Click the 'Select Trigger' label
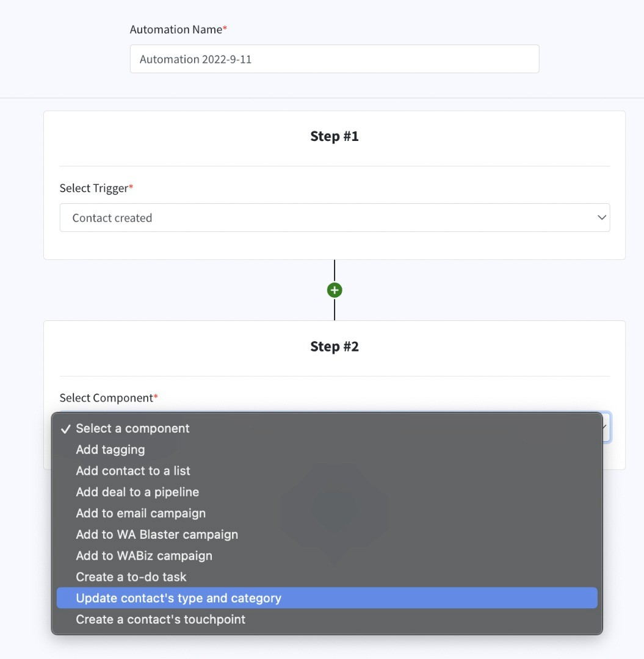 [93, 188]
